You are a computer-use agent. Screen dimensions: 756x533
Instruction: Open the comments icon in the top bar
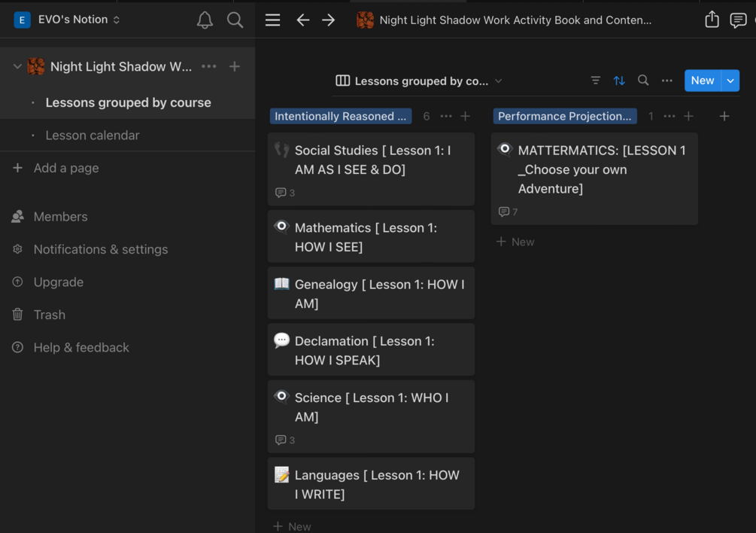[738, 20]
